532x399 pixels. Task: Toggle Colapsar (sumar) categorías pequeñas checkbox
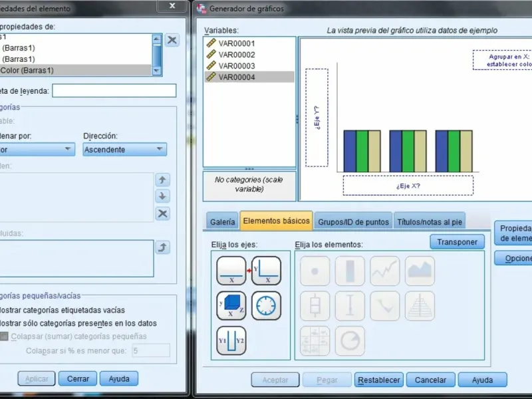point(4,336)
